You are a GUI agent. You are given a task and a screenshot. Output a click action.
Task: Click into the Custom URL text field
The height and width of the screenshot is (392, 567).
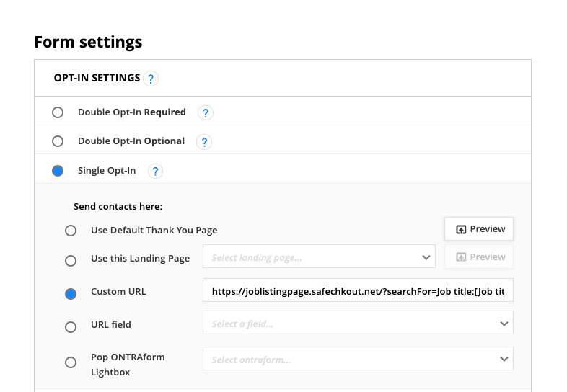click(358, 290)
